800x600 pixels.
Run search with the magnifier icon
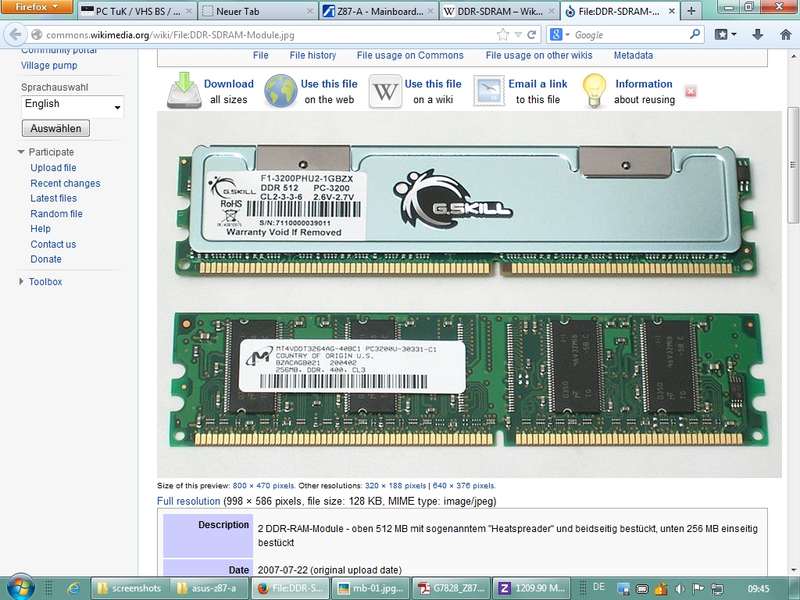point(694,35)
